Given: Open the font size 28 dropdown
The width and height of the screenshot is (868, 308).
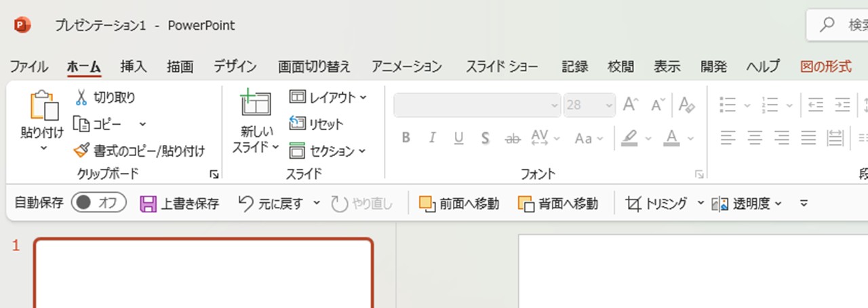Looking at the screenshot, I should tap(608, 105).
